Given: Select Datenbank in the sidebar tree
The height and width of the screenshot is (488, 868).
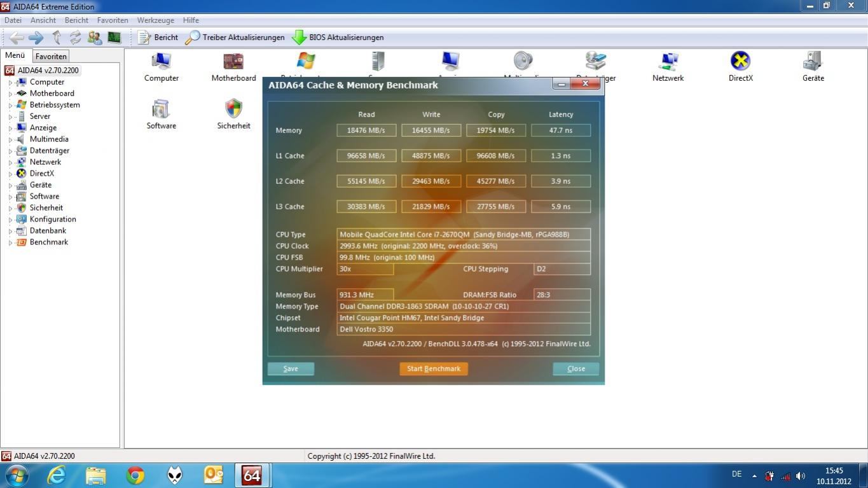Looking at the screenshot, I should (x=48, y=231).
